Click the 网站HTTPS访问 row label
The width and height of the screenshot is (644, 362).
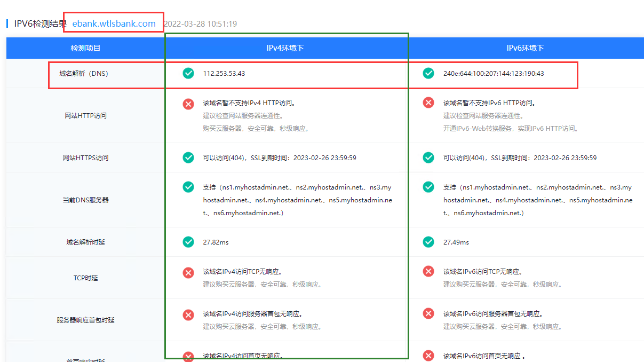pyautogui.click(x=85, y=158)
